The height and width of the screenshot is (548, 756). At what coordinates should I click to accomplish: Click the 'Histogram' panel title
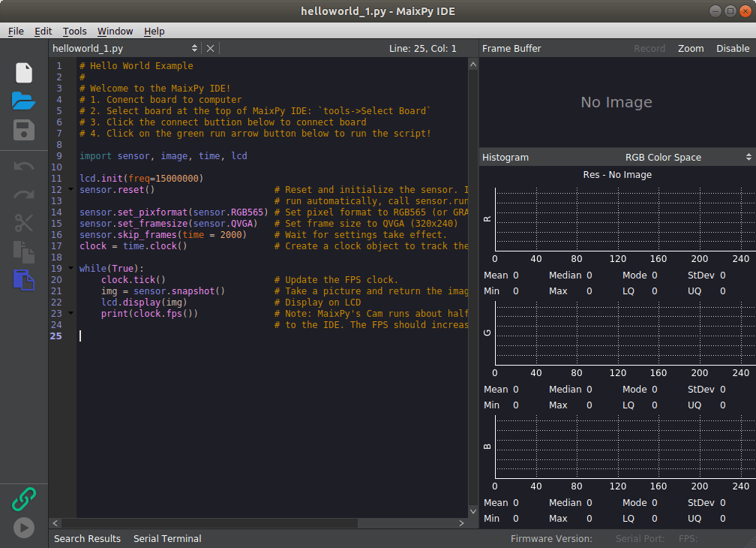pos(505,157)
